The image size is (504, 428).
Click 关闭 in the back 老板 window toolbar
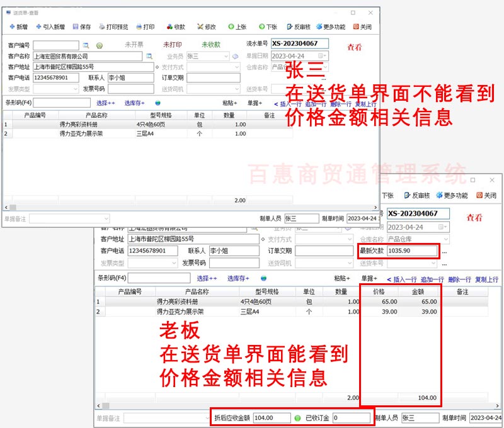click(486, 195)
